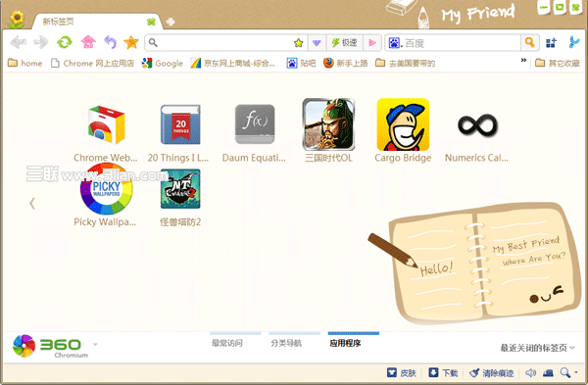Click the status bar network icon
This screenshot has width=588, height=385.
[x=549, y=372]
